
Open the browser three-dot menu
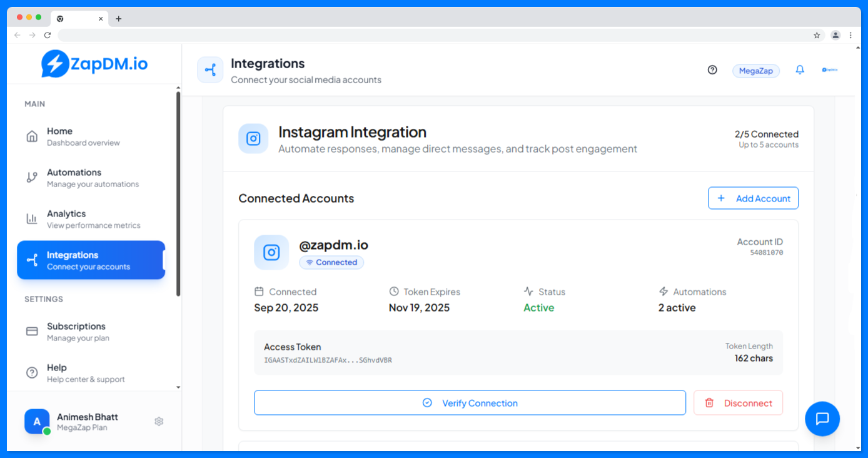(x=850, y=35)
